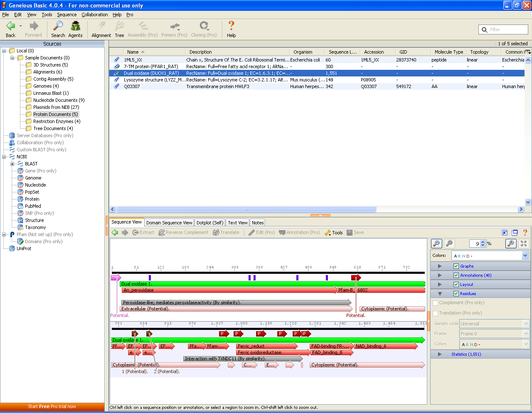Click the Agents toolbar icon

pyautogui.click(x=75, y=29)
